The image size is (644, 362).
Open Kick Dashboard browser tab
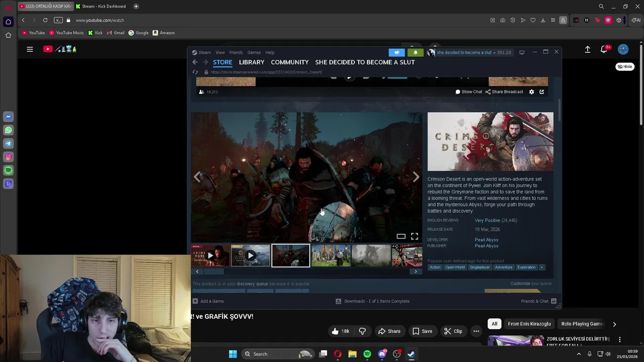point(103,7)
